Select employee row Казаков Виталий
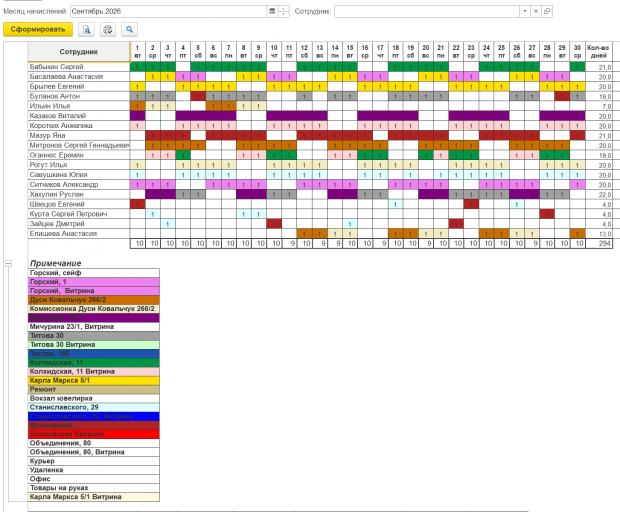The width and height of the screenshot is (620, 512). 79,116
